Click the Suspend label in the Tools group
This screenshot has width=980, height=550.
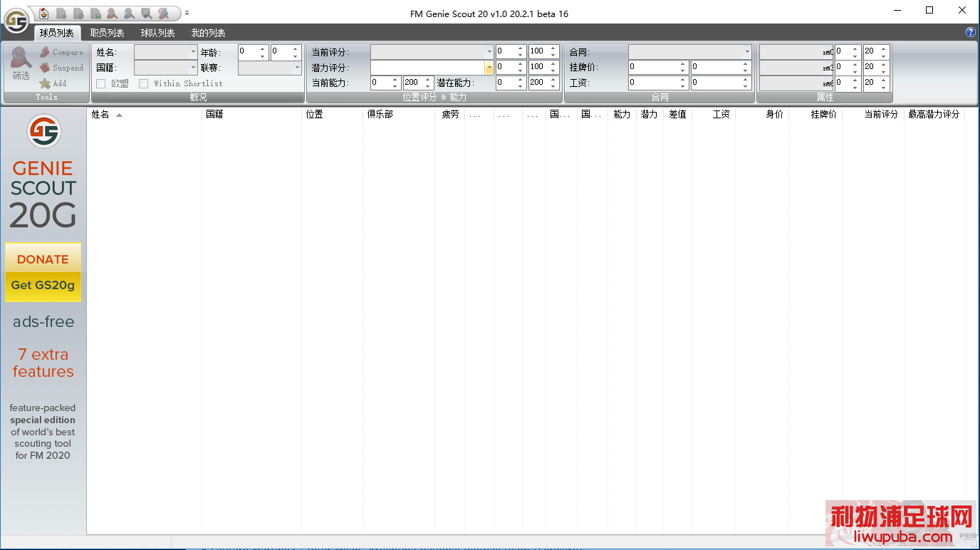coord(68,68)
